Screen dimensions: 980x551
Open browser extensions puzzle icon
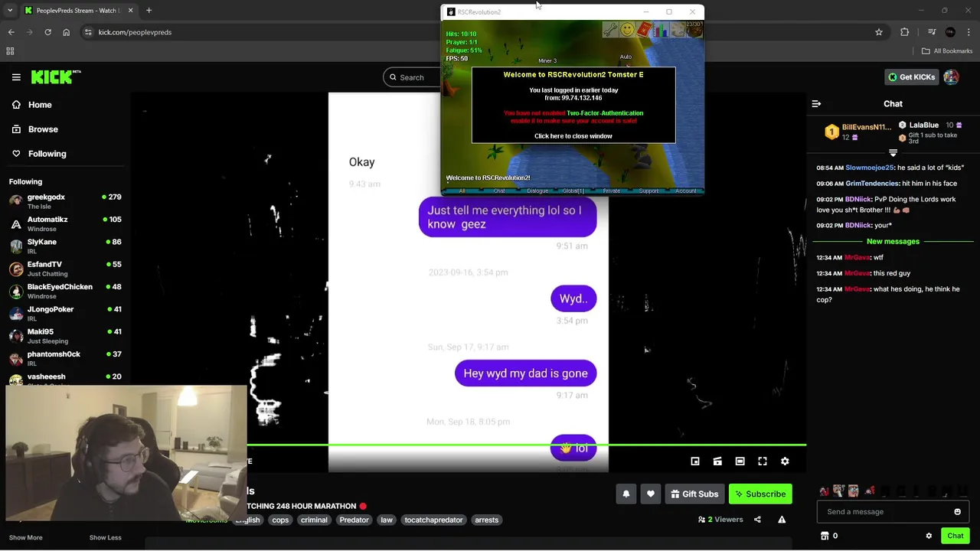click(x=905, y=32)
